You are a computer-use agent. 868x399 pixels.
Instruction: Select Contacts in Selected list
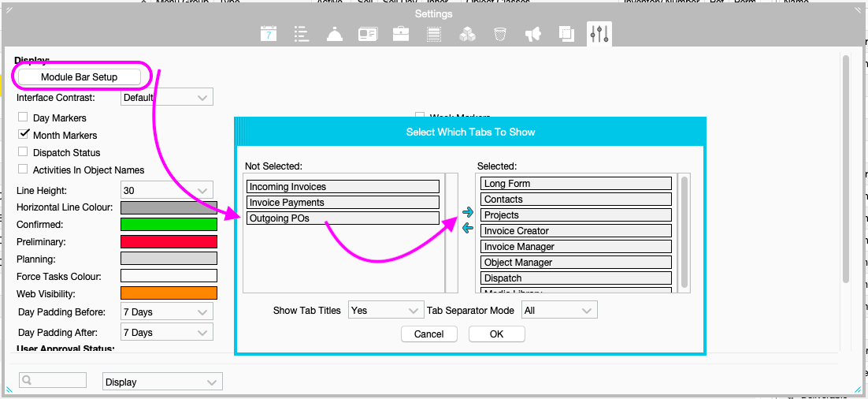click(x=577, y=199)
